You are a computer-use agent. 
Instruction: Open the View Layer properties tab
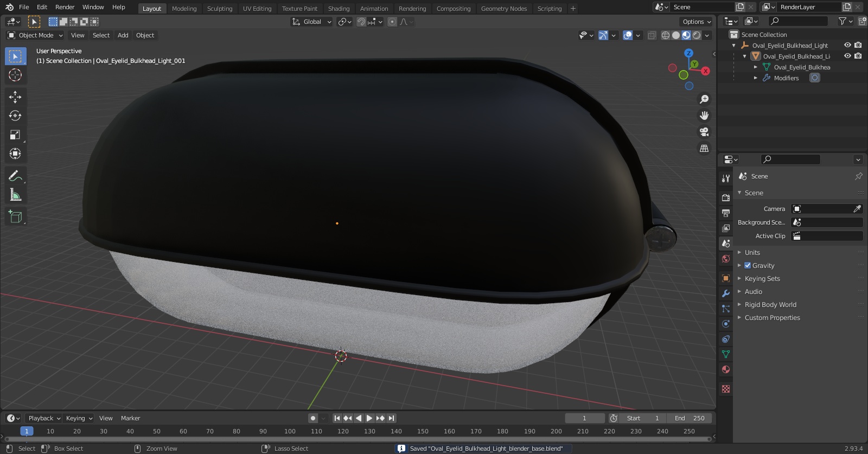point(726,228)
